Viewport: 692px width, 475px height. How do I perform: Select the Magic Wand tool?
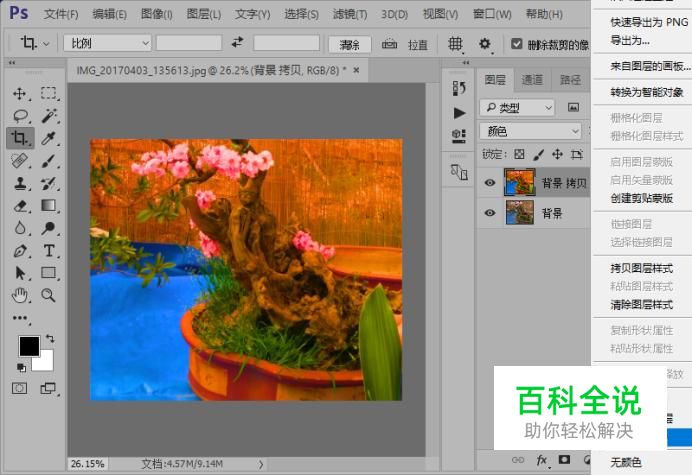[49, 116]
